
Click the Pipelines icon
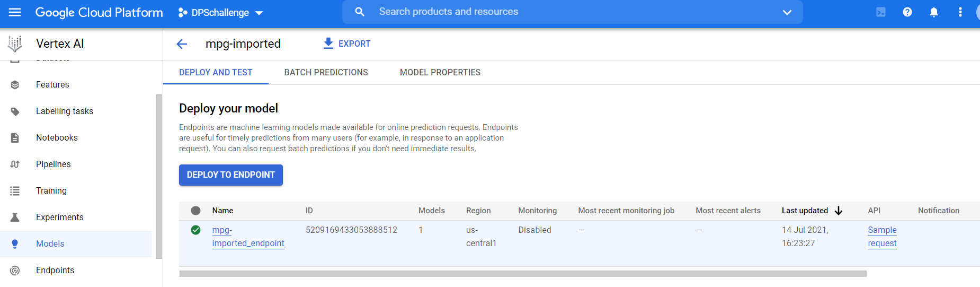(15, 164)
